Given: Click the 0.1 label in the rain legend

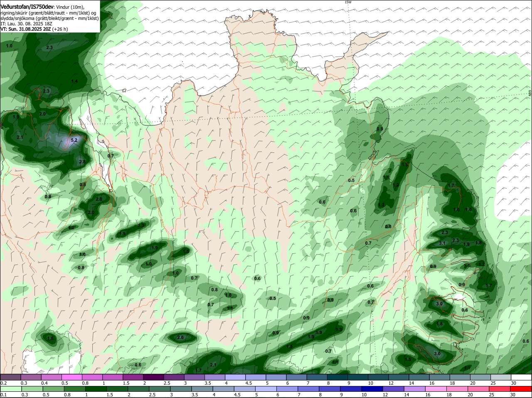Looking at the screenshot, I should (3, 395).
